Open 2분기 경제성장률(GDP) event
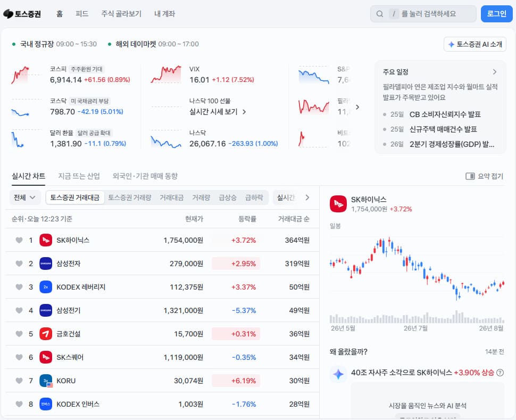This screenshot has height=420, width=516. click(x=452, y=144)
